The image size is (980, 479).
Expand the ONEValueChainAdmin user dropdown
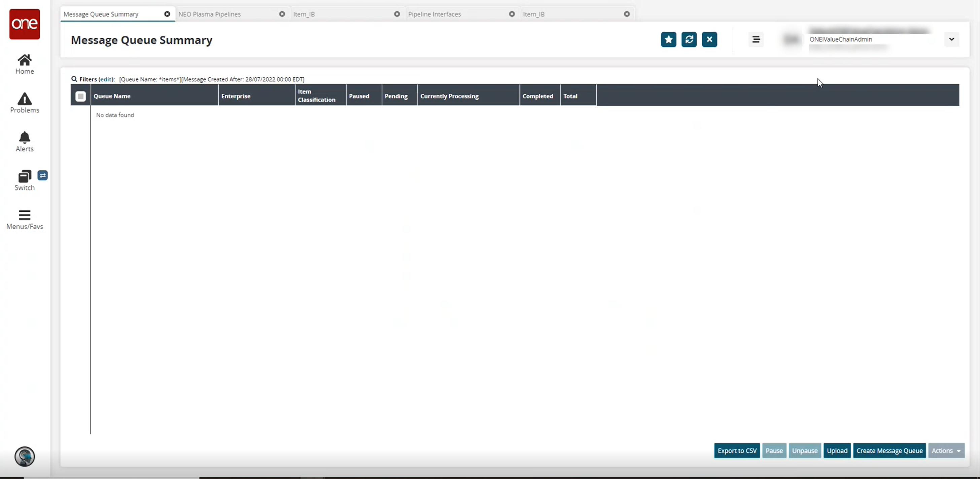click(952, 39)
